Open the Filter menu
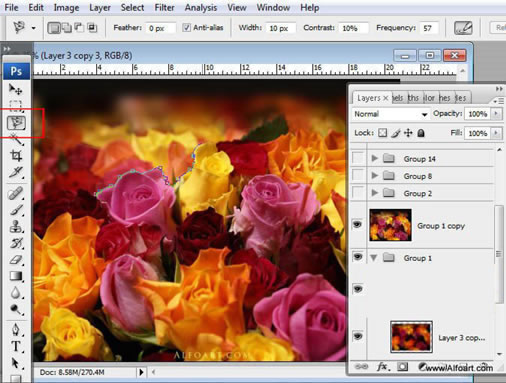The height and width of the screenshot is (383, 506). pyautogui.click(x=164, y=7)
